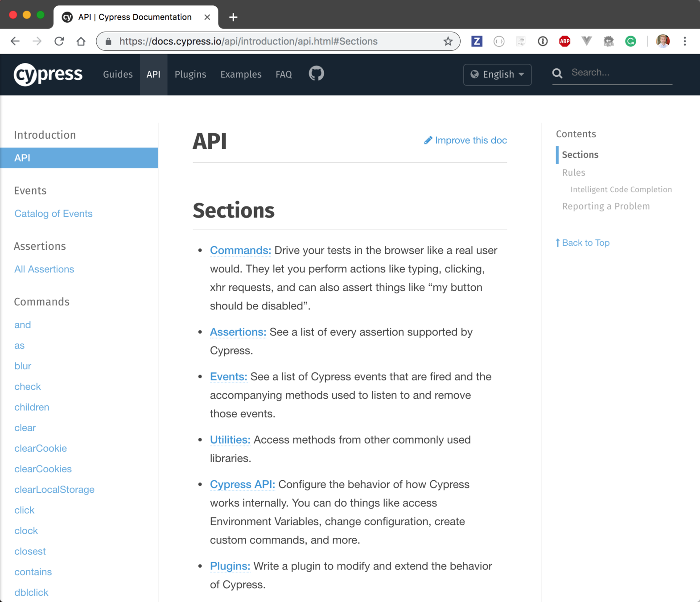Open the Cypress API: link

[243, 484]
